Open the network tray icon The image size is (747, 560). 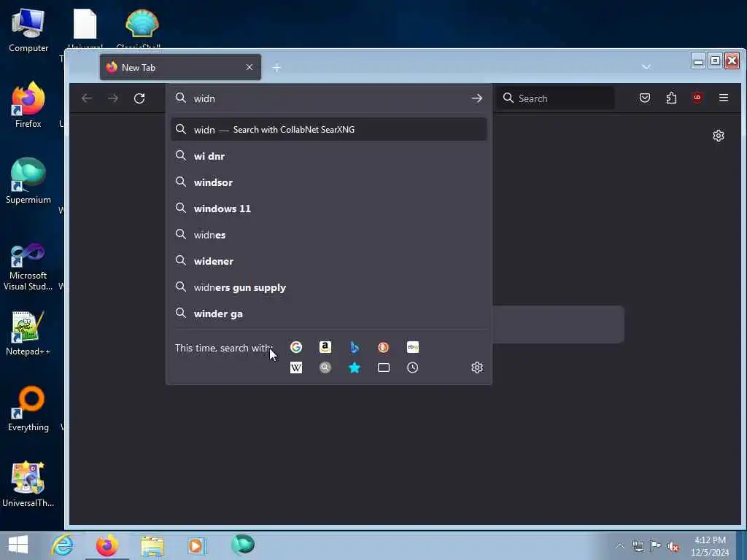click(638, 546)
